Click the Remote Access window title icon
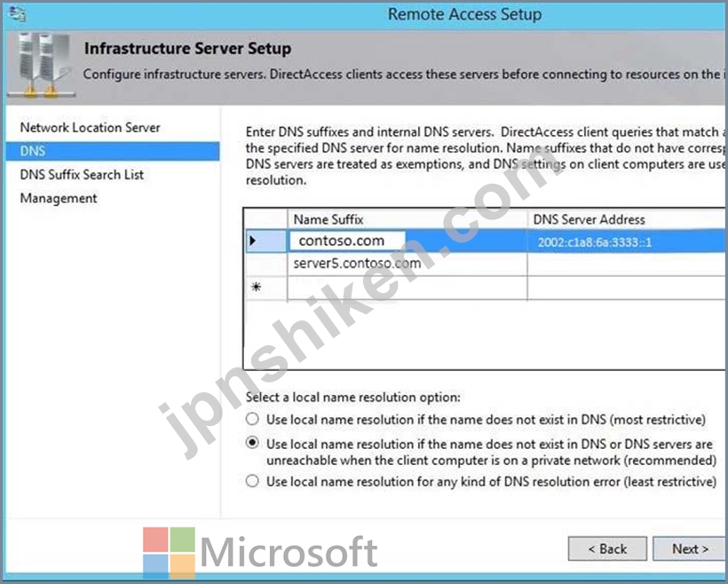Viewport: 728px width, 584px height. click(x=17, y=14)
